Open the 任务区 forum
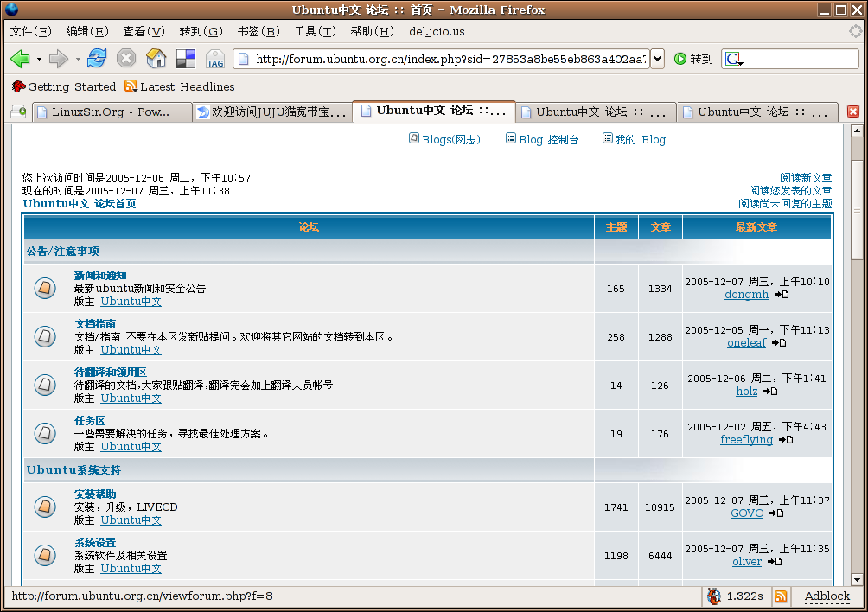This screenshot has width=868, height=612. click(90, 421)
